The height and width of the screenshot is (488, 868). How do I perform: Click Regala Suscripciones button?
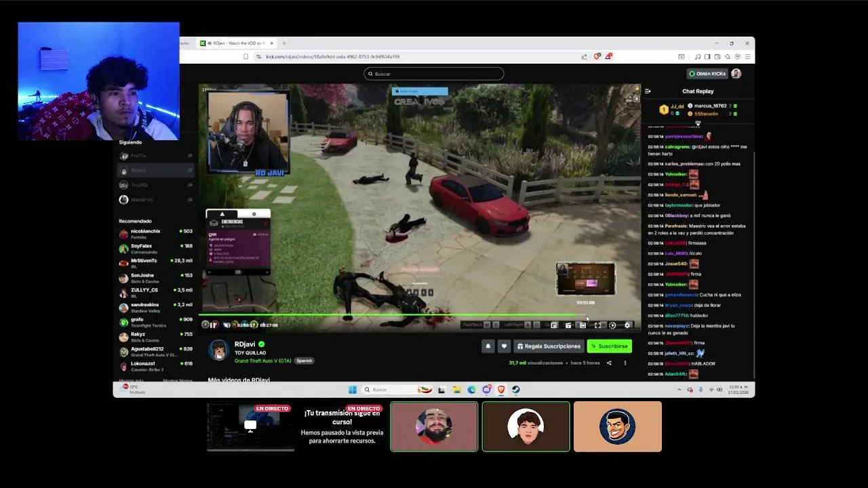click(549, 346)
